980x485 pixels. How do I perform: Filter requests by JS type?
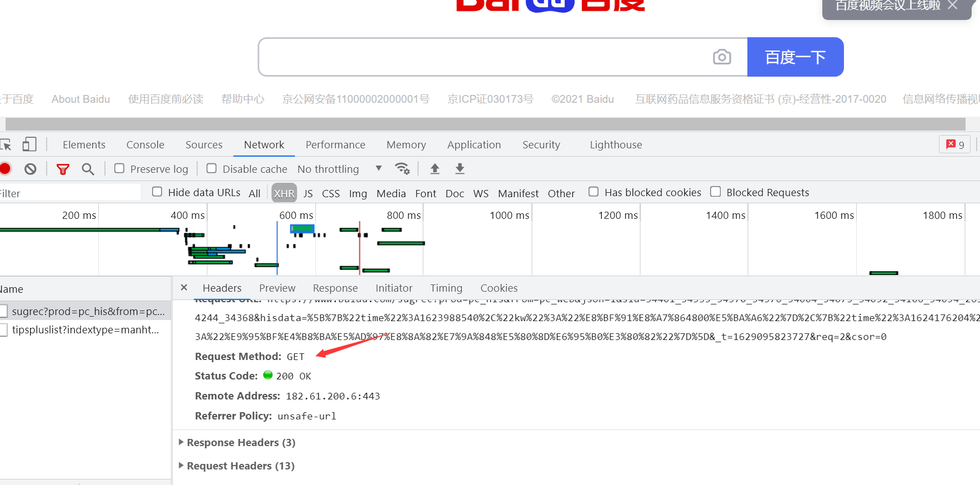click(x=308, y=193)
